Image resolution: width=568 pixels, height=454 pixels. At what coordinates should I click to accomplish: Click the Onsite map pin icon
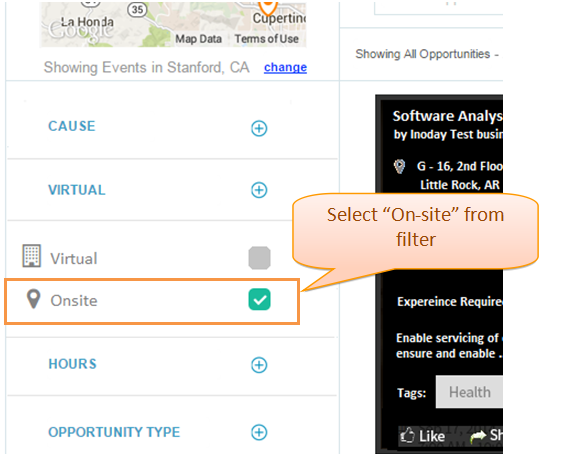(x=33, y=299)
